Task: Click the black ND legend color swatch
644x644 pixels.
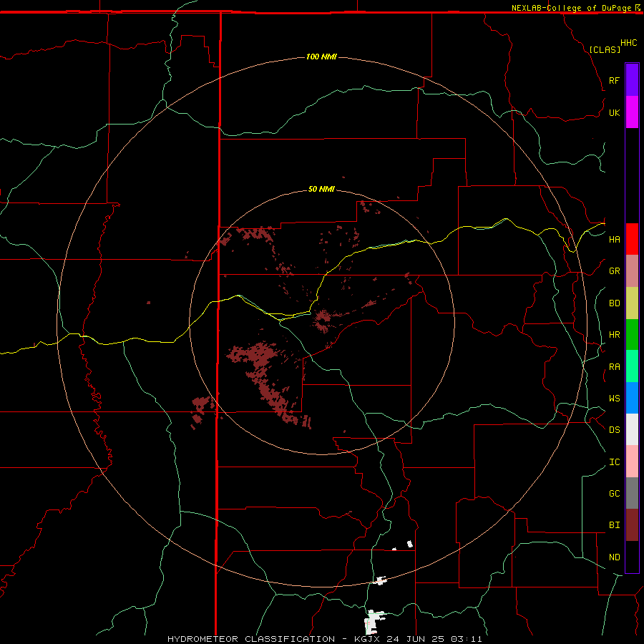Action: [x=632, y=557]
